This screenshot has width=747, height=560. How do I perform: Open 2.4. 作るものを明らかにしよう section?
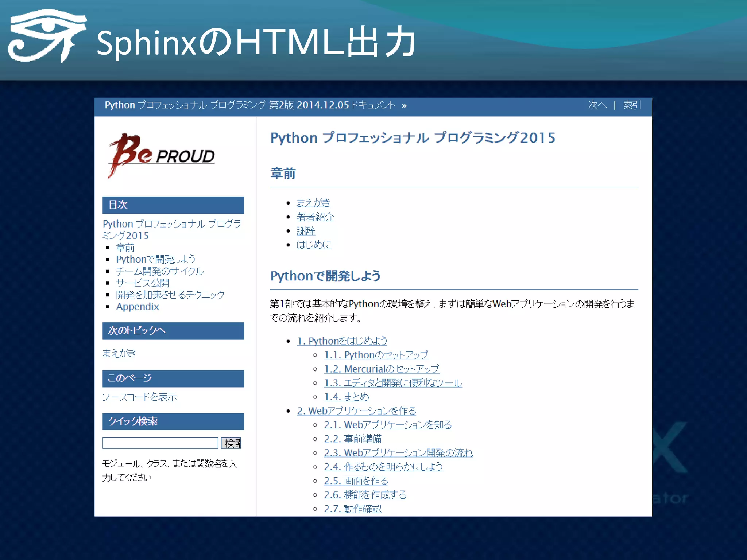point(383,467)
